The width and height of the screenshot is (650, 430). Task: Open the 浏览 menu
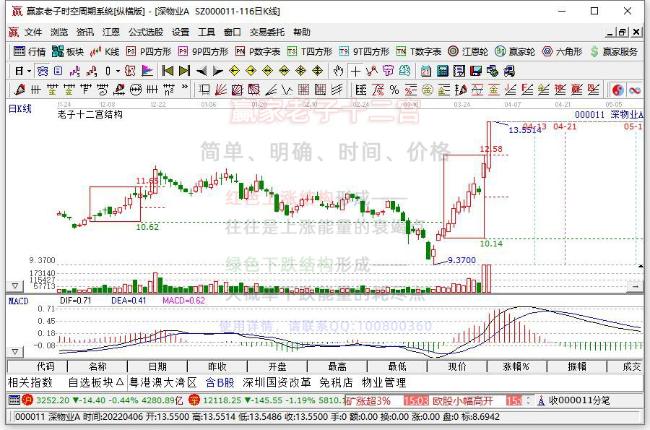(59, 32)
